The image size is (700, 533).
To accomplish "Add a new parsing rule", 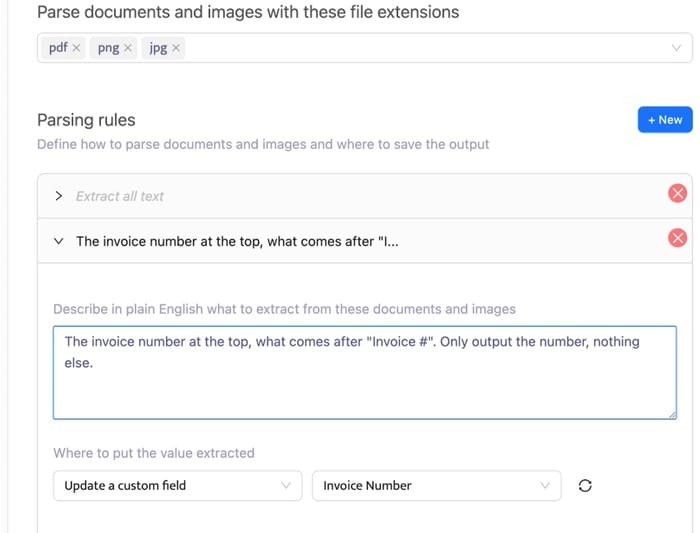I will (x=665, y=120).
